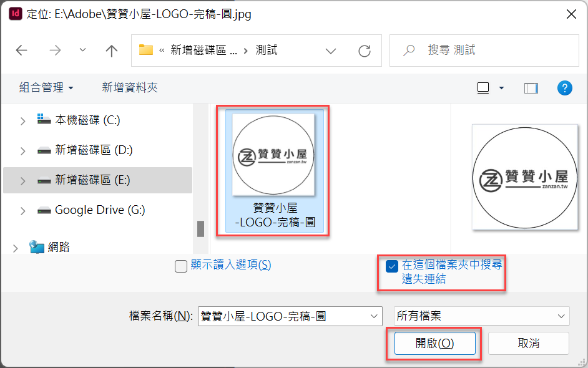Go back with the left arrow button

point(22,51)
